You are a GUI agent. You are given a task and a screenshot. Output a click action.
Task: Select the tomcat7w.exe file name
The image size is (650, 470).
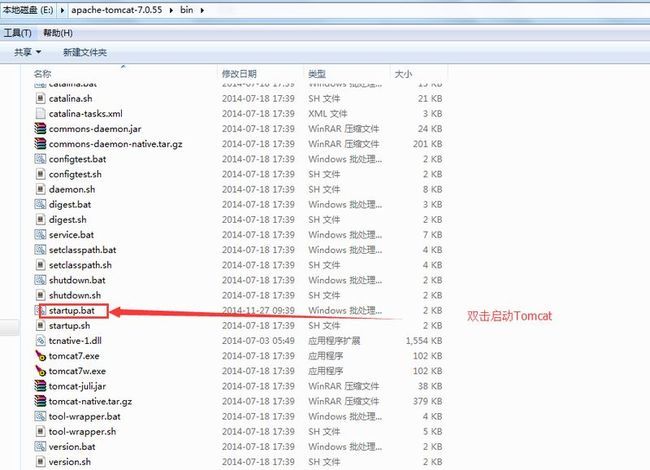[77, 371]
